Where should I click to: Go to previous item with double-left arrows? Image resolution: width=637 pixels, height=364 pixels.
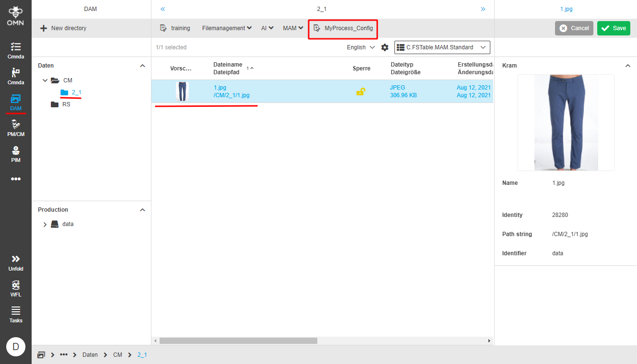coord(163,9)
